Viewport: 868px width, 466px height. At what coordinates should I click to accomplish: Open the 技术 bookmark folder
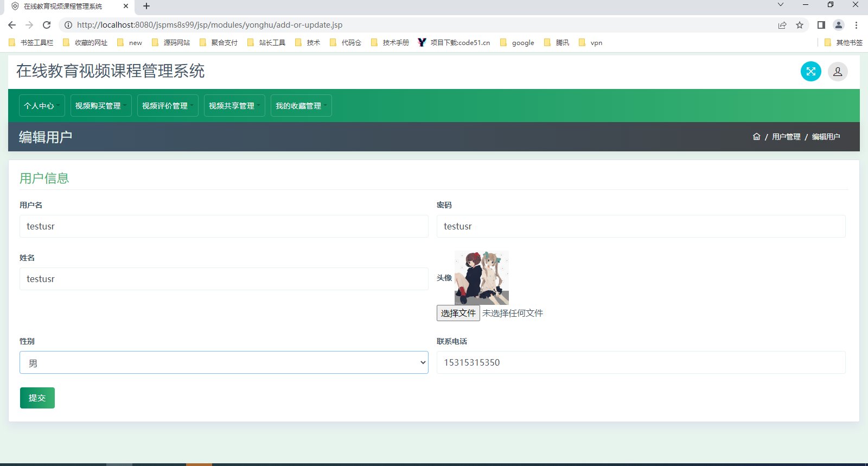point(308,42)
